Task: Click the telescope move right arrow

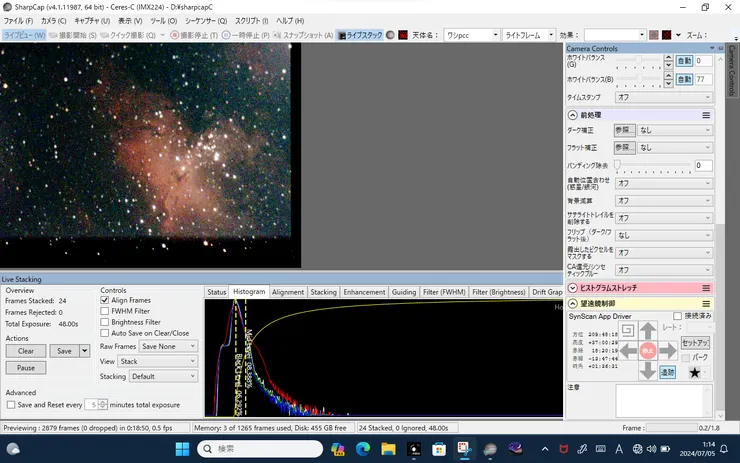Action: [669, 351]
